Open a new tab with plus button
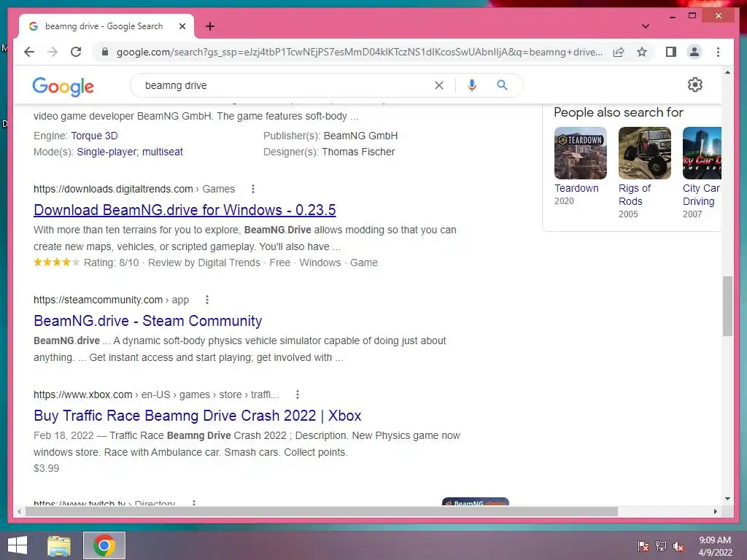Viewport: 747px width, 560px height. [210, 26]
